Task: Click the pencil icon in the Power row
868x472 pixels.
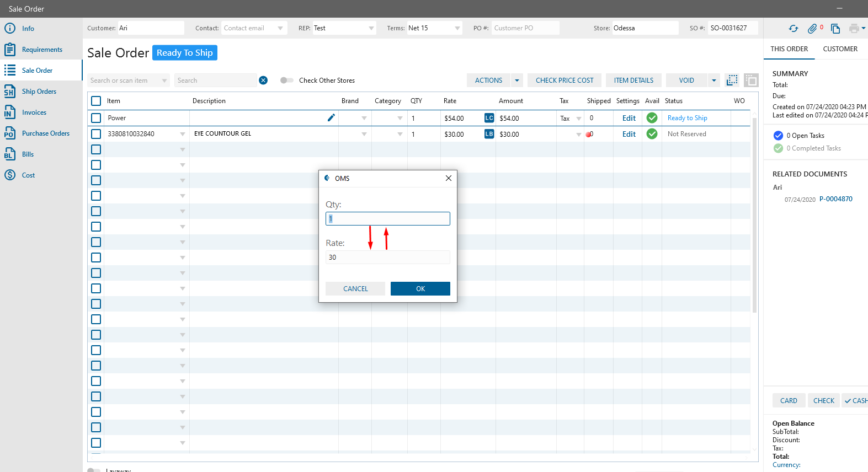Action: (331, 117)
